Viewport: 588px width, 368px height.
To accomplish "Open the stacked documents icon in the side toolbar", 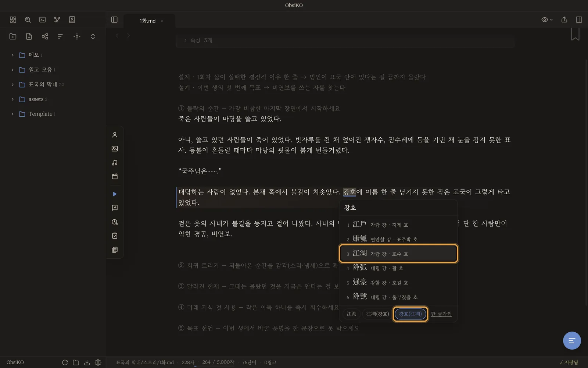I will pyautogui.click(x=115, y=250).
